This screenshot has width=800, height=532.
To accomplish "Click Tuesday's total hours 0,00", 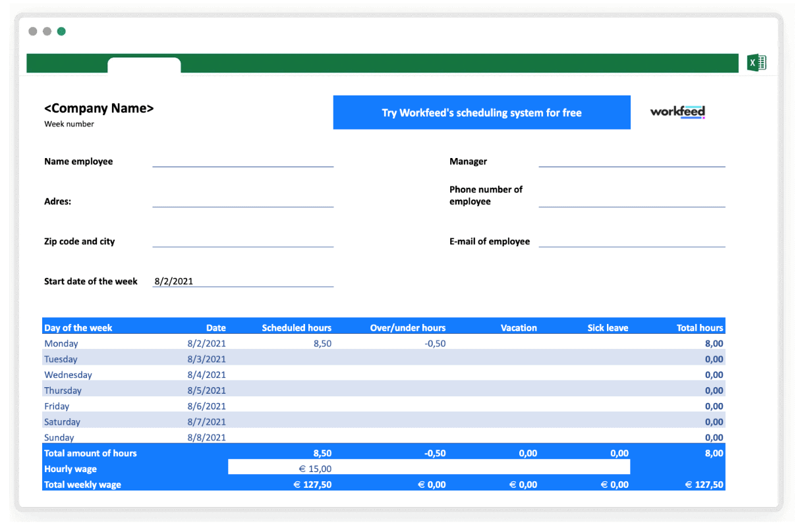I will (714, 359).
